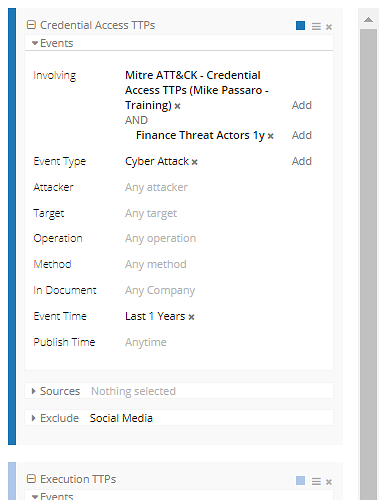The image size is (379, 500).
Task: Click the Any target field
Action: point(151,213)
